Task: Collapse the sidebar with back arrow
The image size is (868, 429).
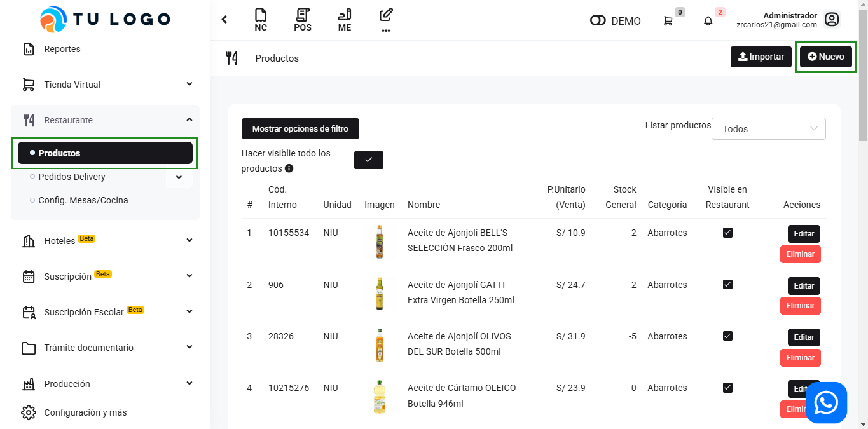Action: pos(224,20)
